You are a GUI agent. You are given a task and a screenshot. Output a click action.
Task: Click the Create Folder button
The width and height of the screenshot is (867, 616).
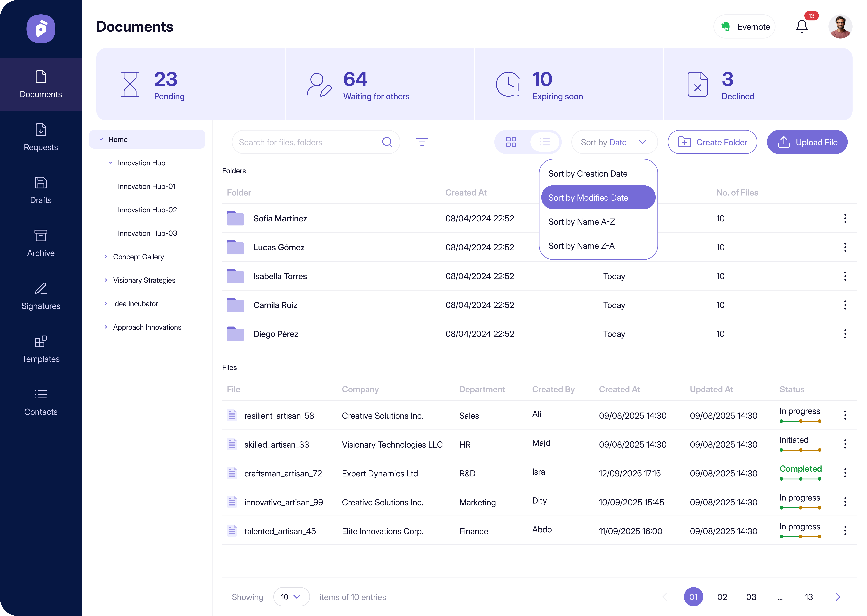click(x=712, y=142)
